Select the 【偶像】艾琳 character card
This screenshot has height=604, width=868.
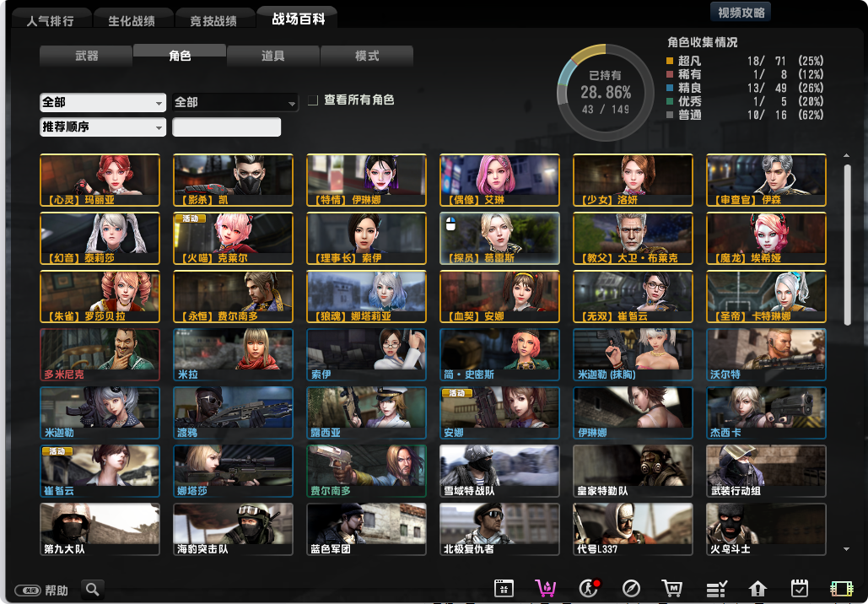pyautogui.click(x=500, y=180)
